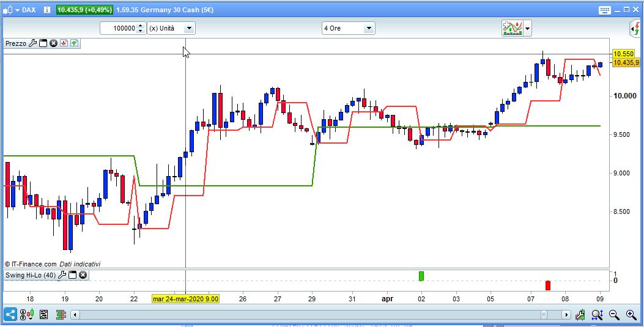The width and height of the screenshot is (644, 327).
Task: Toggle Prezzo panel window icon
Action: point(43,43)
